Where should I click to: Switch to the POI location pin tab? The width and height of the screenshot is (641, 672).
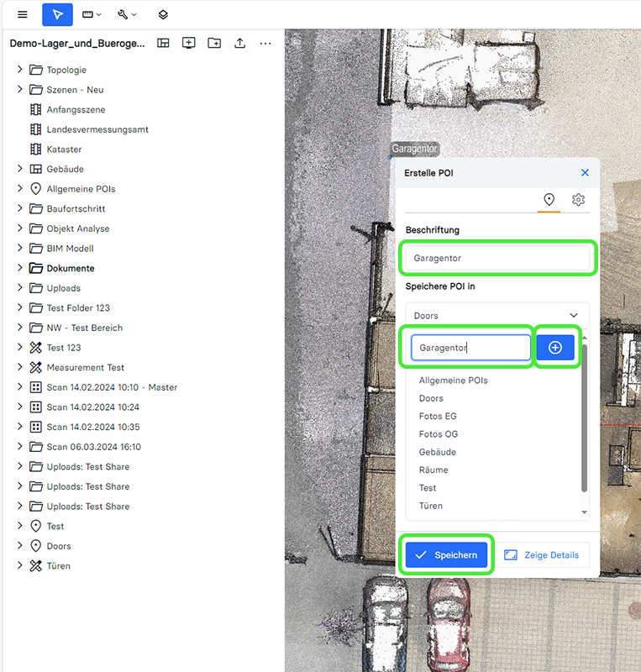click(549, 200)
